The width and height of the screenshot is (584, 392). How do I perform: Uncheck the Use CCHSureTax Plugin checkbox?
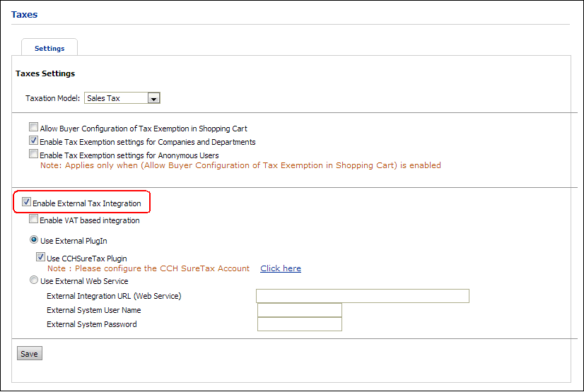tap(40, 257)
